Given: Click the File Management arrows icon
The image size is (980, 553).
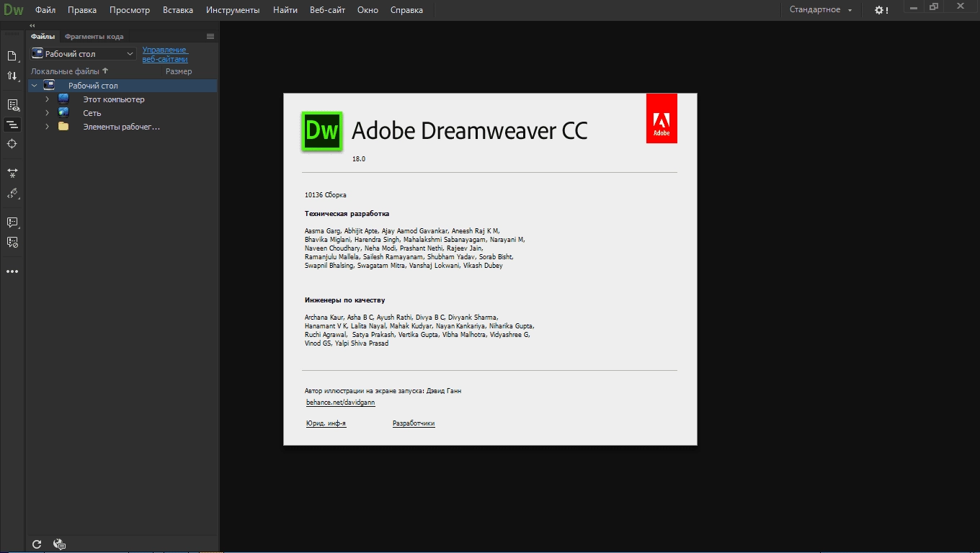Looking at the screenshot, I should (x=12, y=76).
